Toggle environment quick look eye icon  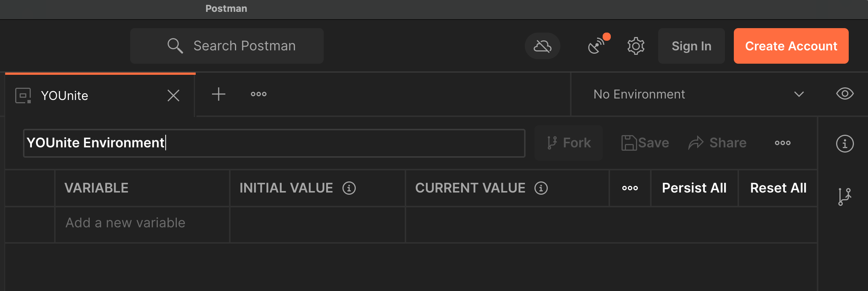click(845, 94)
